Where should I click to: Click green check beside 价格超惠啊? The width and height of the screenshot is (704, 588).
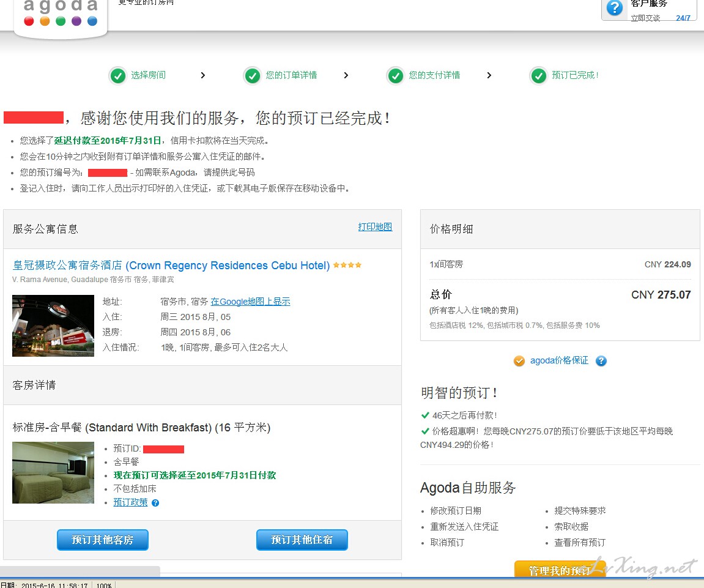(424, 431)
